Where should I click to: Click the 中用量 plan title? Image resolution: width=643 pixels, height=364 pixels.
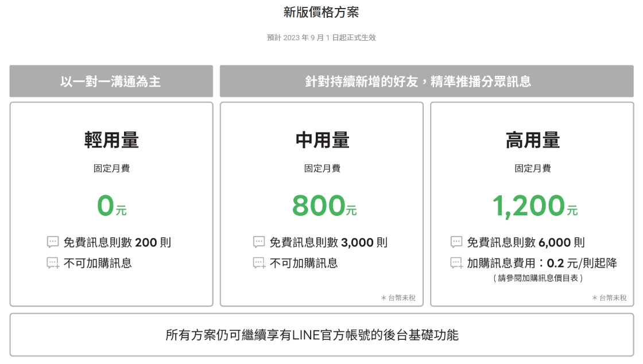pos(322,140)
